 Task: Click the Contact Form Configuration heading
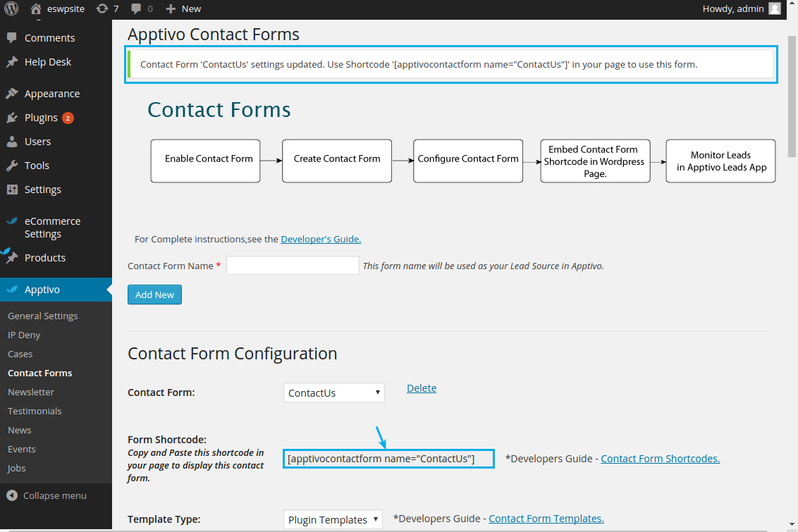[232, 354]
